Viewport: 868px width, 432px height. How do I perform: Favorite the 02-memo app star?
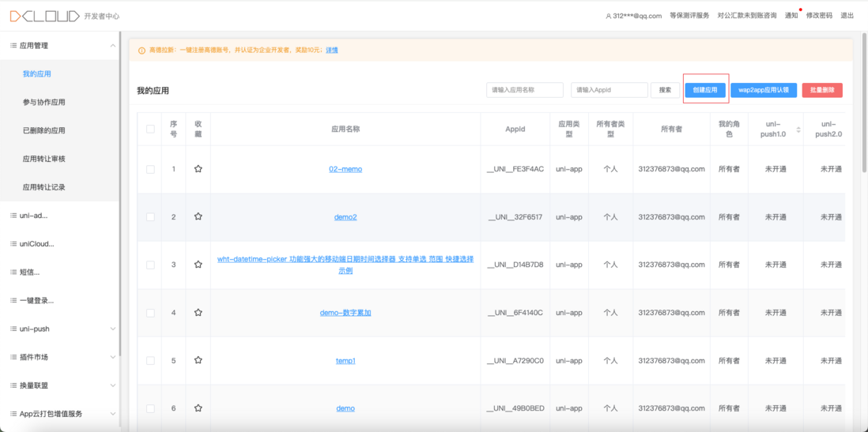pyautogui.click(x=198, y=169)
